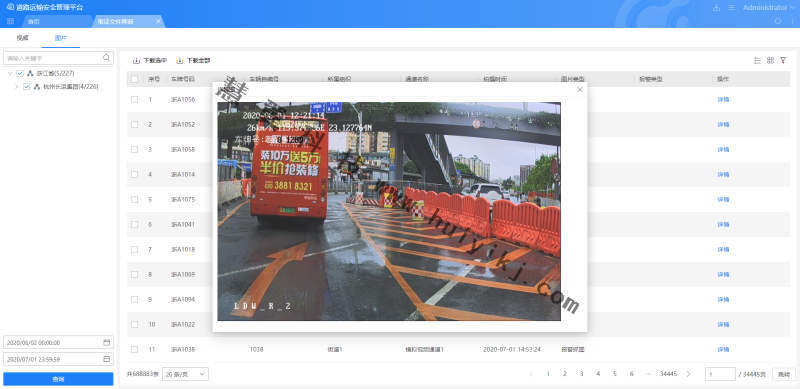Click the 报警类型 column header
This screenshot has width=800, height=389.
pyautogui.click(x=651, y=79)
